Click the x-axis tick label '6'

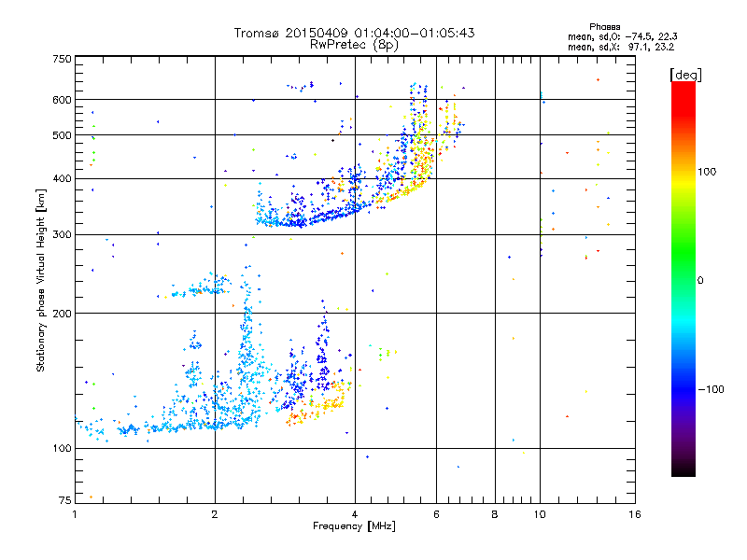(436, 514)
